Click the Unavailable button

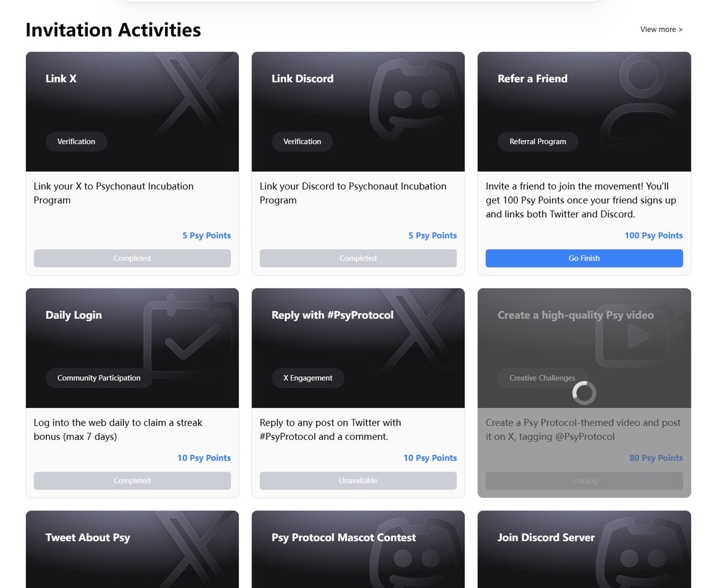point(358,481)
